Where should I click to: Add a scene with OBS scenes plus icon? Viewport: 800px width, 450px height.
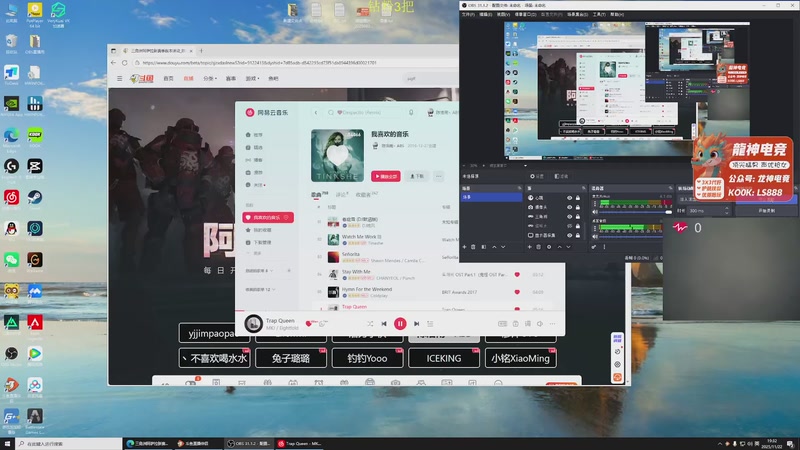pos(464,247)
